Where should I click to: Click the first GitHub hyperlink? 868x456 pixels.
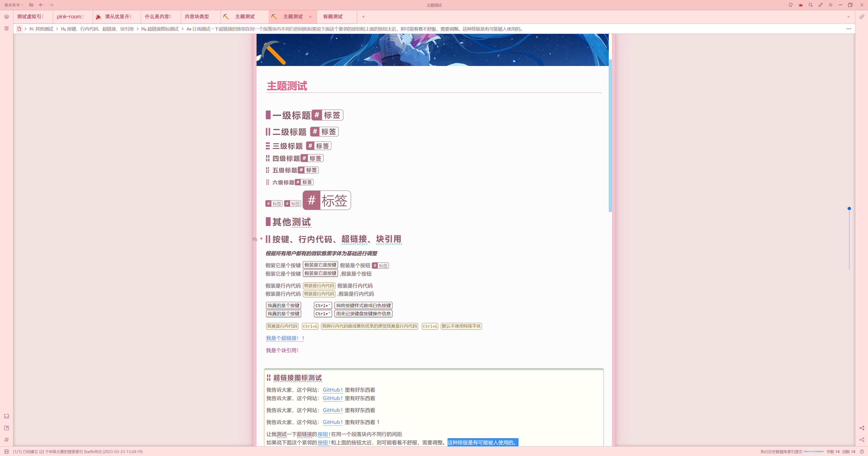click(332, 390)
